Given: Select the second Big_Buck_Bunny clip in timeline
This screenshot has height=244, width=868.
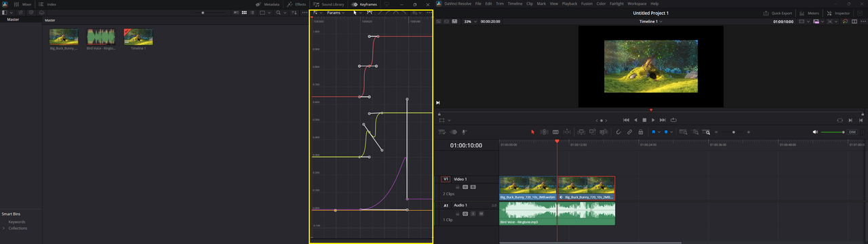Looking at the screenshot, I should click(x=586, y=188).
